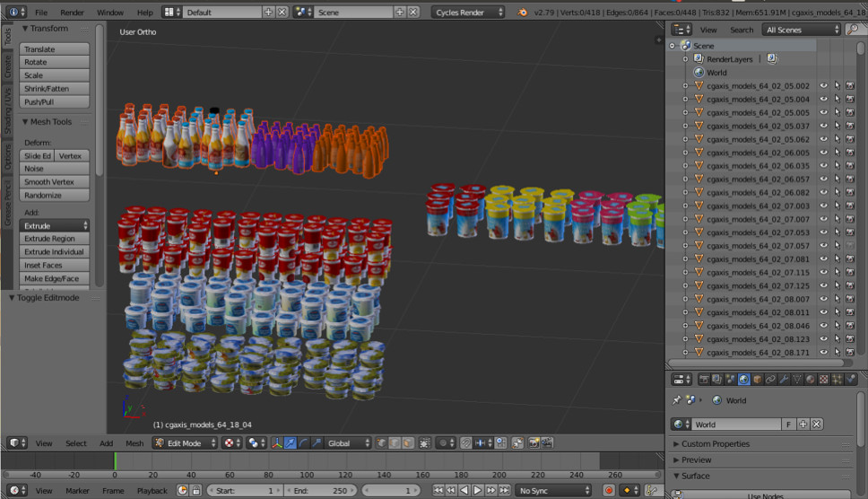
Task: Toggle visibility of cgaxis_models_64_02_07.003
Action: point(823,206)
